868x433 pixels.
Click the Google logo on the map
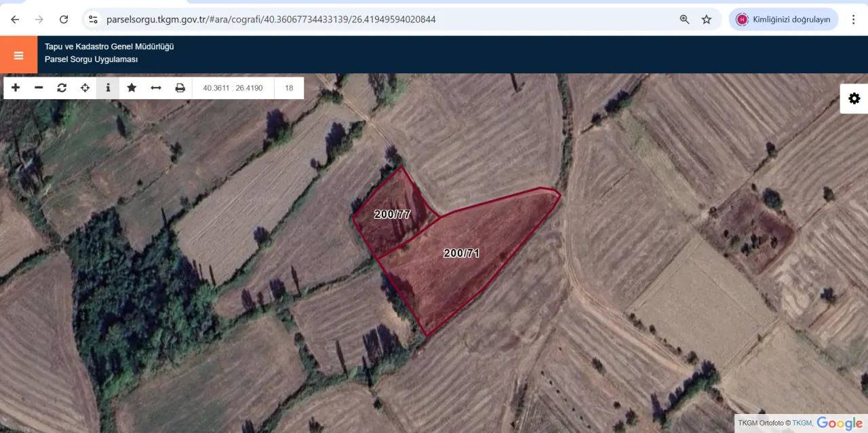(x=840, y=423)
